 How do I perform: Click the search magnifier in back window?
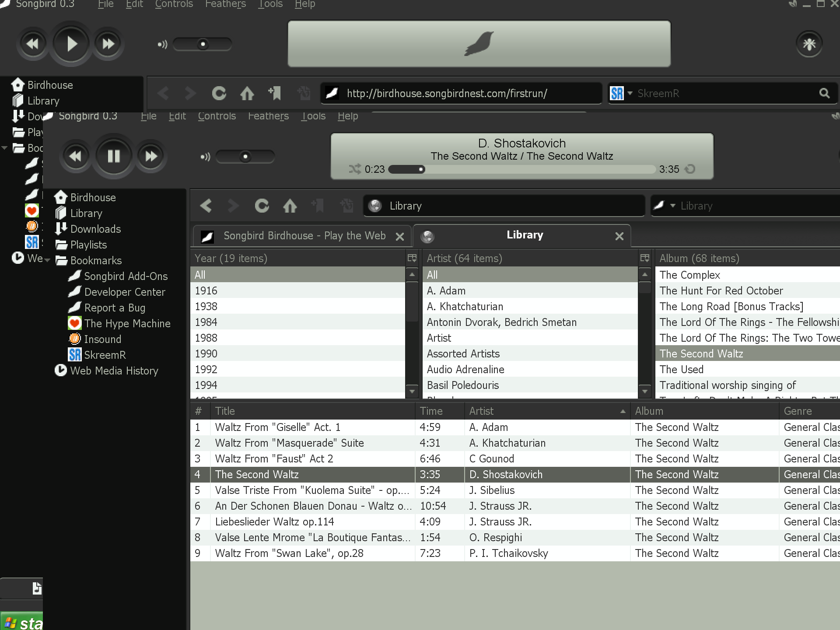[x=825, y=93]
